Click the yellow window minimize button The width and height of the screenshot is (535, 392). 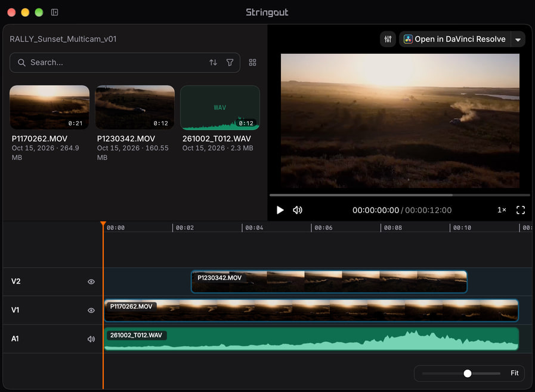[25, 13]
